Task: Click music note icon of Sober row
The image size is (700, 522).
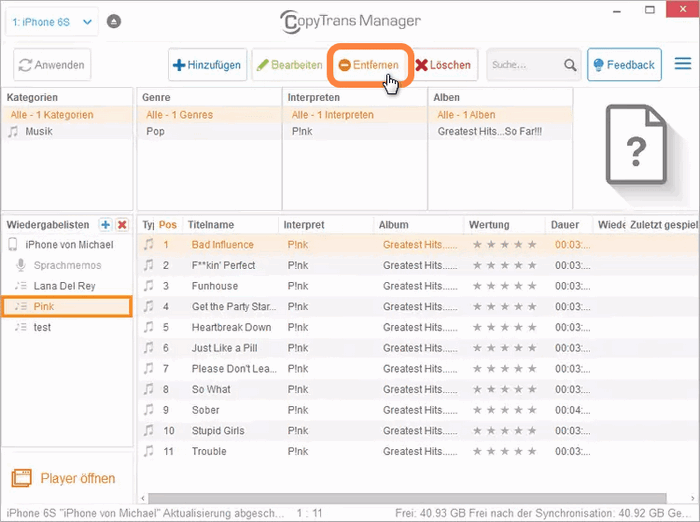Action: (x=148, y=409)
